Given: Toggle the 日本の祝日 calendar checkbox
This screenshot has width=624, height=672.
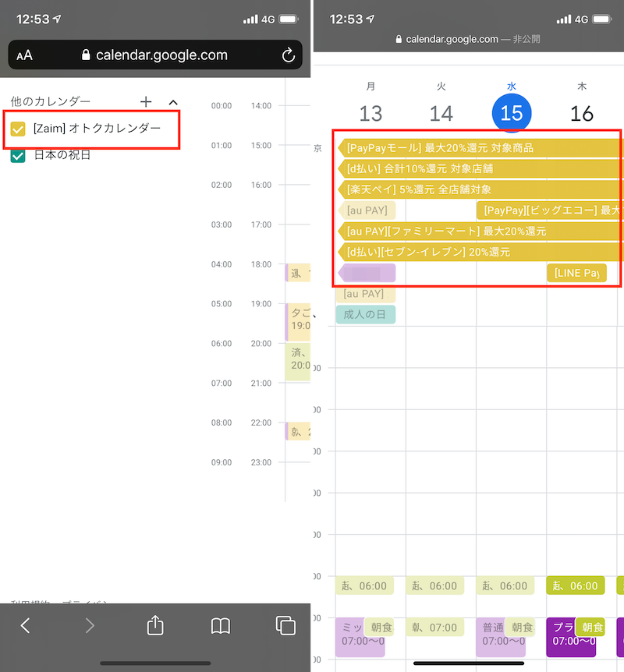Looking at the screenshot, I should click(18, 156).
